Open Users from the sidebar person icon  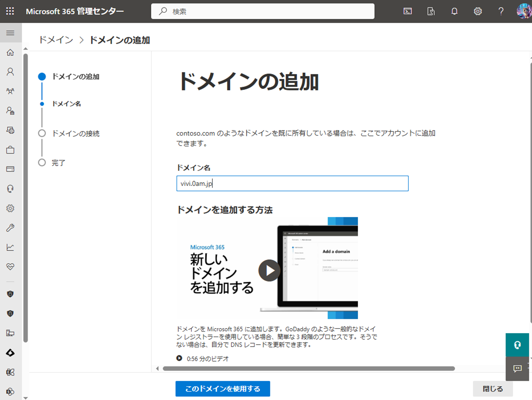(10, 72)
